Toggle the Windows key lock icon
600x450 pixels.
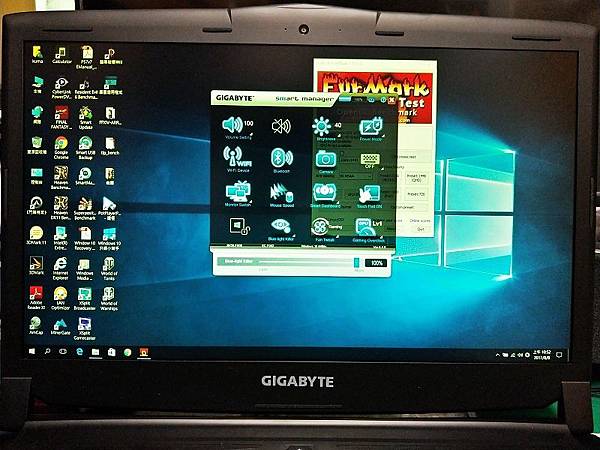coord(240,226)
